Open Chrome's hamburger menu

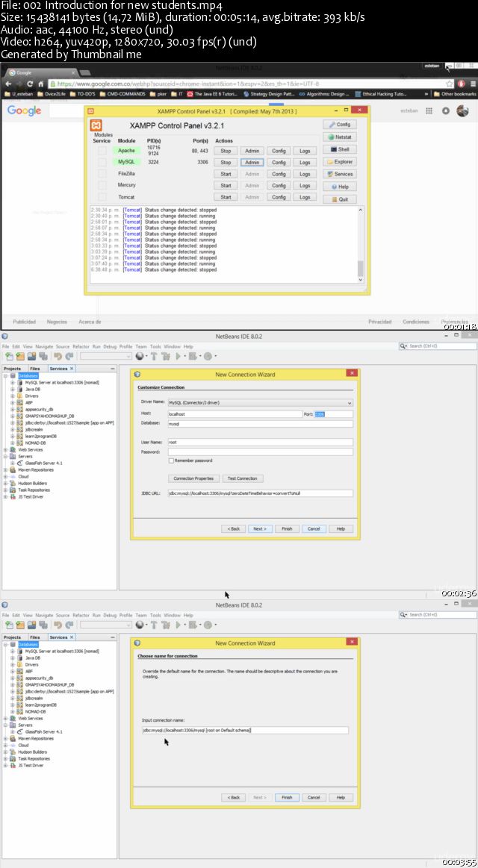tap(473, 84)
